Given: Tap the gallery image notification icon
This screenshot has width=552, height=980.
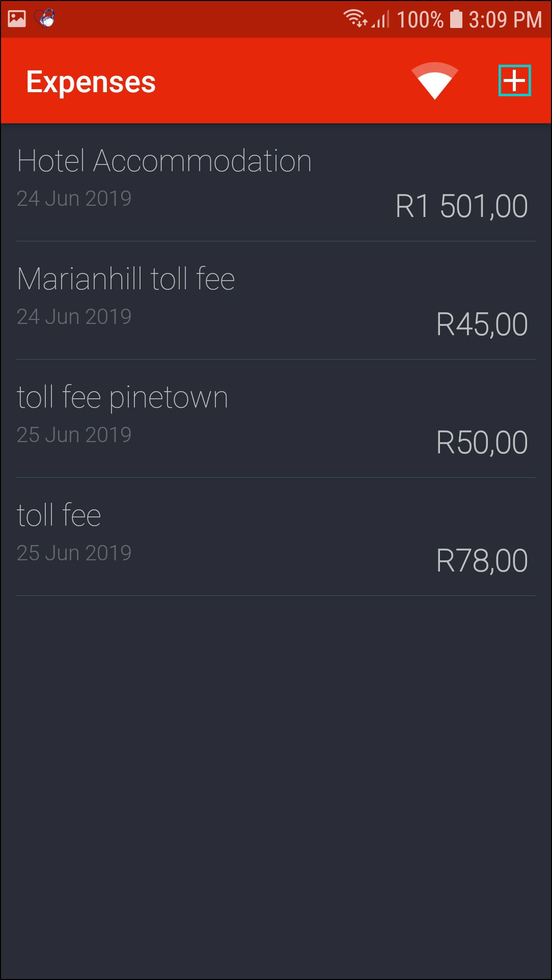Looking at the screenshot, I should pyautogui.click(x=17, y=19).
